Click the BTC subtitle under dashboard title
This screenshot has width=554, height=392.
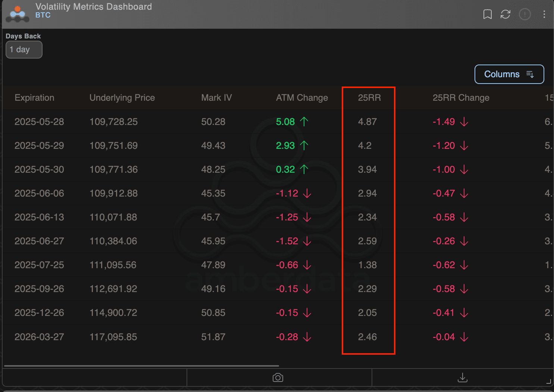click(43, 15)
